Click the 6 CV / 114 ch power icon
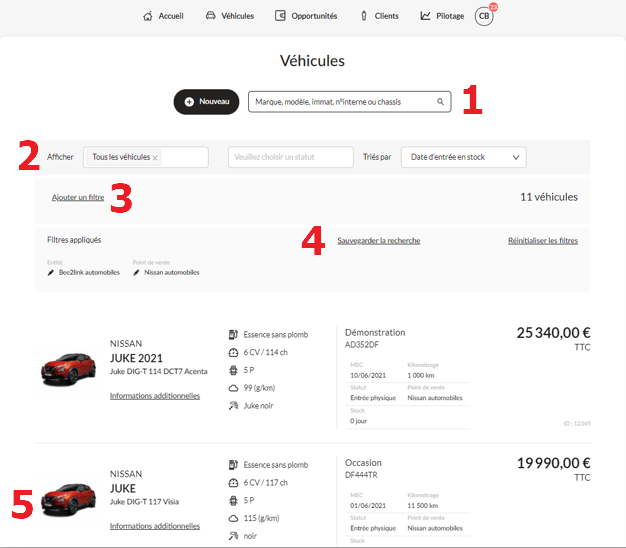Viewport: 626px width, 548px height. 233,352
